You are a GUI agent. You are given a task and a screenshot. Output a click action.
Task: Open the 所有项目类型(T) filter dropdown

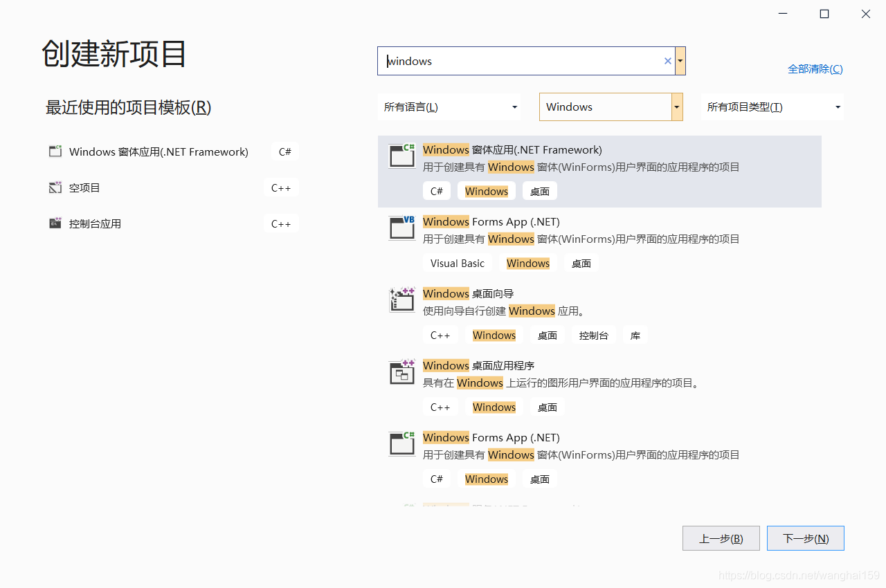pos(772,107)
